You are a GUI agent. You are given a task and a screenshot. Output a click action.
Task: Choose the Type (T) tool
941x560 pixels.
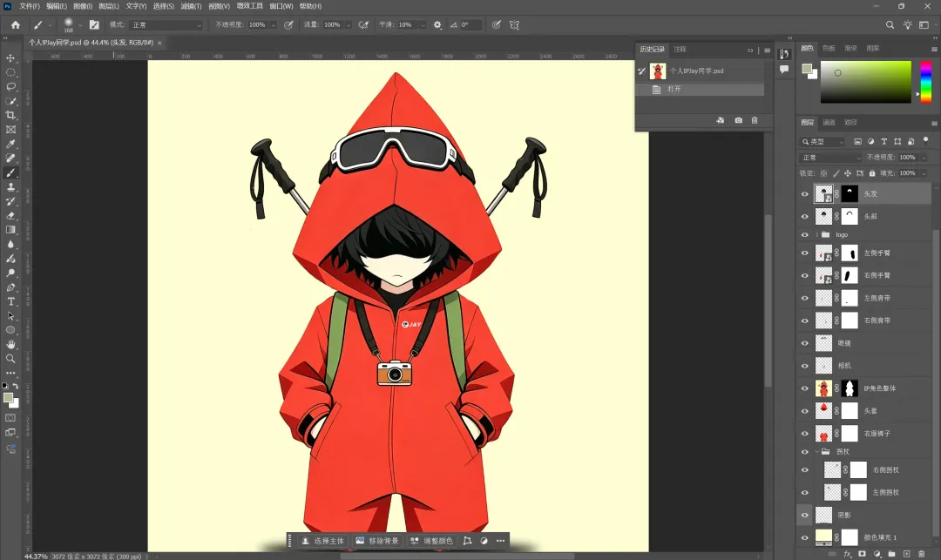pyautogui.click(x=11, y=301)
